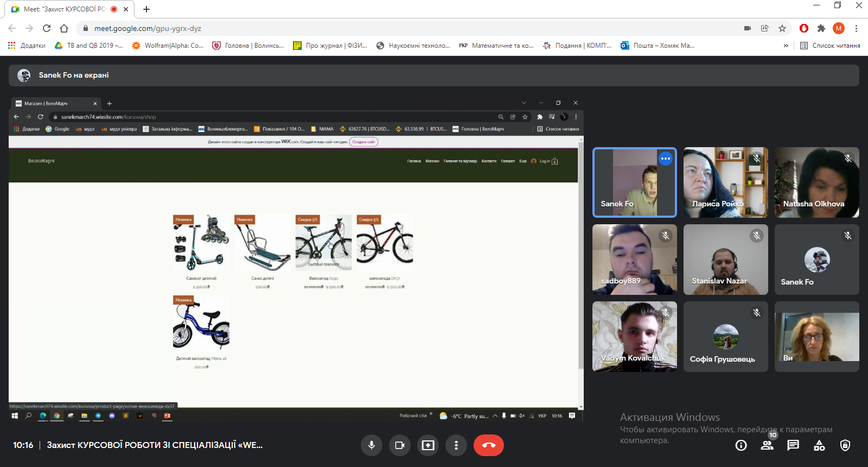The width and height of the screenshot is (868, 467).
Task: Click the Chrome profile avatar M
Action: pos(839,28)
